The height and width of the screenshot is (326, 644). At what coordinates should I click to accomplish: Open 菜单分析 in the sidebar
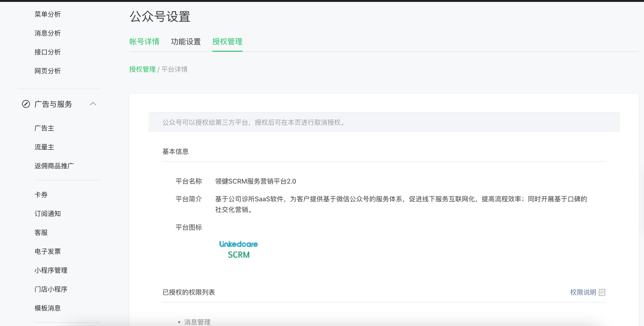point(48,14)
